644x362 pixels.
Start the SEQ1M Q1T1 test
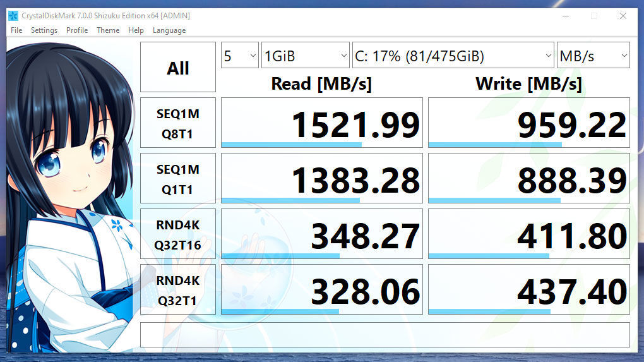coord(178,178)
